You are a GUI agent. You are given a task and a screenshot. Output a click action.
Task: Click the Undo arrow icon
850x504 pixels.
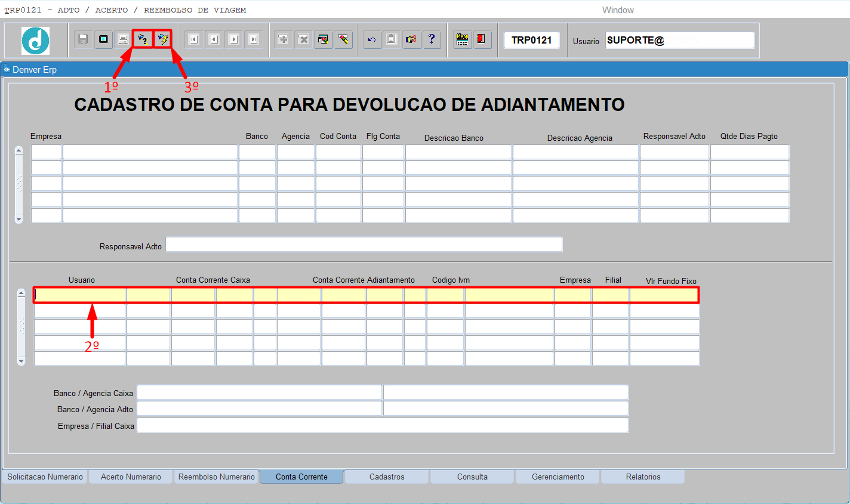point(371,39)
